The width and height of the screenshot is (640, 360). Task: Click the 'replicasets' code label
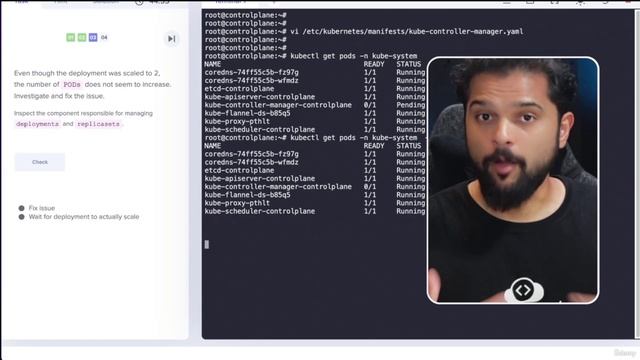point(98,124)
